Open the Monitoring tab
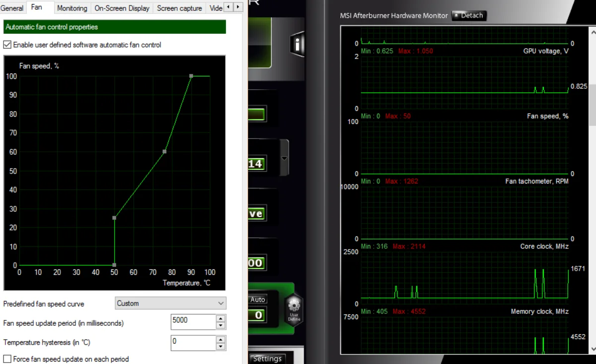The image size is (596, 364). point(72,8)
